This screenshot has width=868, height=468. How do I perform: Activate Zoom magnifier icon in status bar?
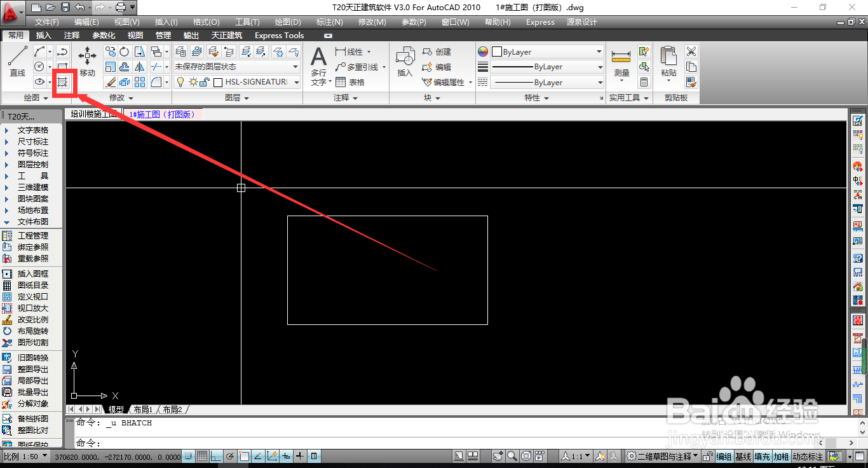click(512, 456)
